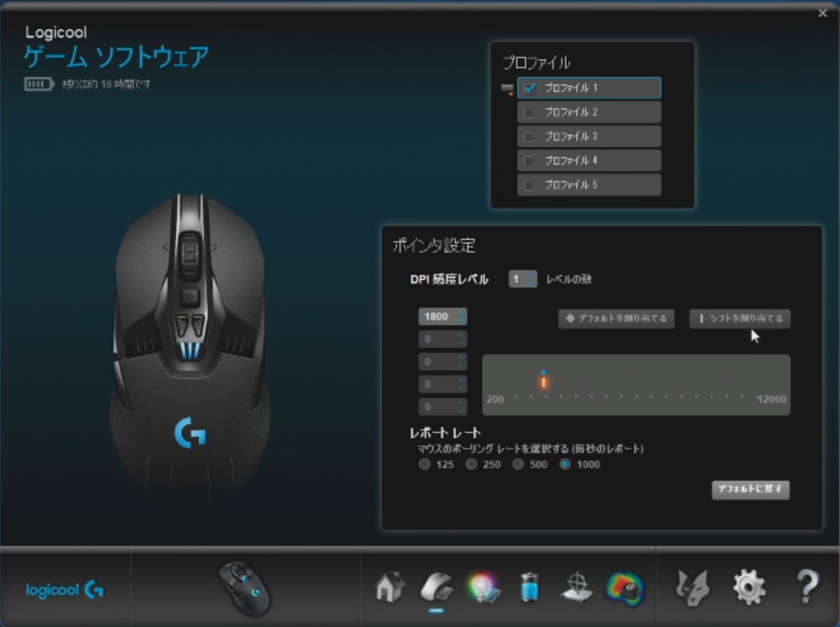Click the DPI buttons on the mouse image
The height and width of the screenshot is (627, 840).
click(191, 326)
